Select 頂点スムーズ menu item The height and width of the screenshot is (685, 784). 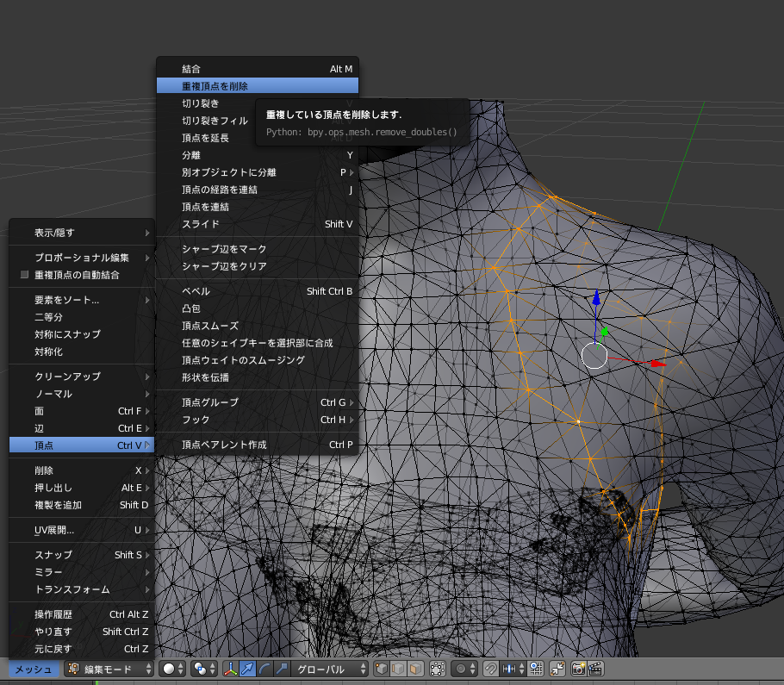pyautogui.click(x=258, y=326)
